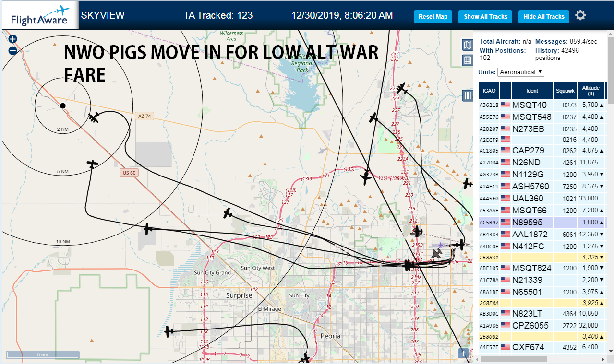Select aircraft icon southwest of Surprise
Screen dimensions: 614x364
[169, 331]
